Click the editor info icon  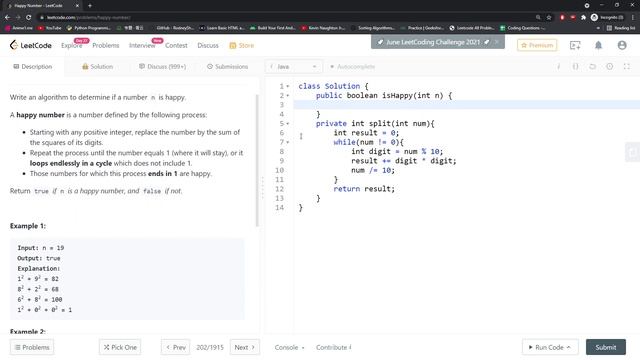(558, 67)
